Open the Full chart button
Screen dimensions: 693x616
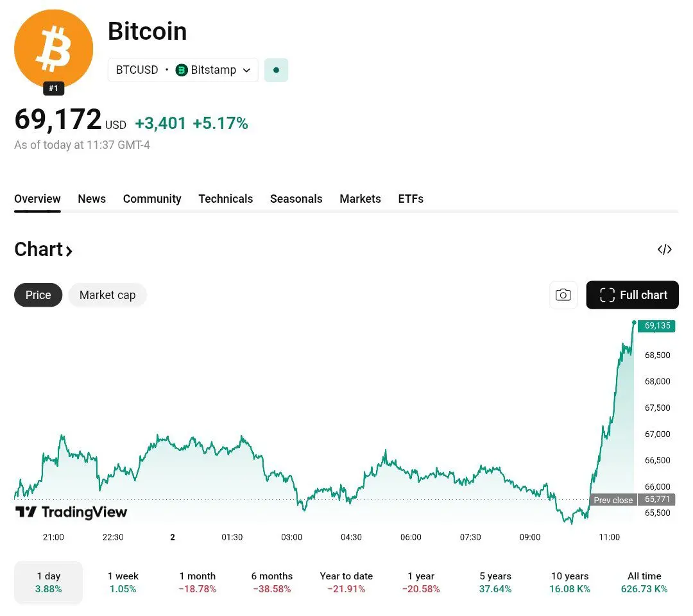632,295
